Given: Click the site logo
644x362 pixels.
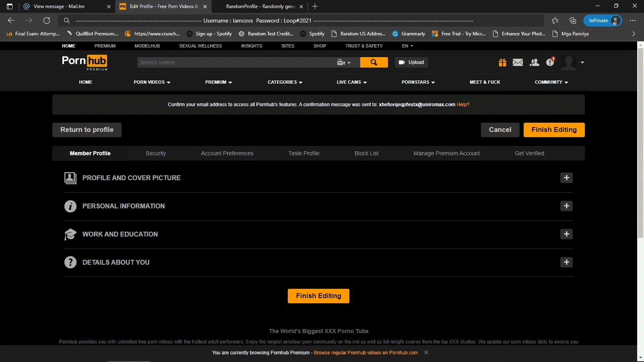Looking at the screenshot, I should tap(85, 62).
